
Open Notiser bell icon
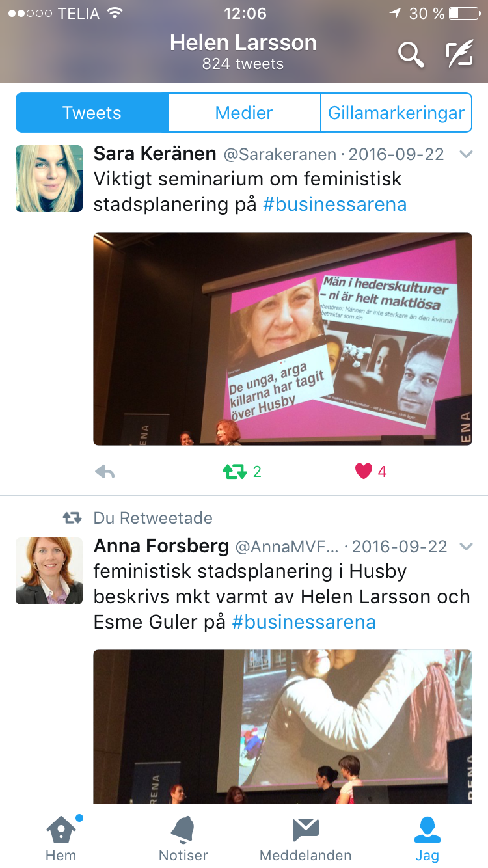183,838
